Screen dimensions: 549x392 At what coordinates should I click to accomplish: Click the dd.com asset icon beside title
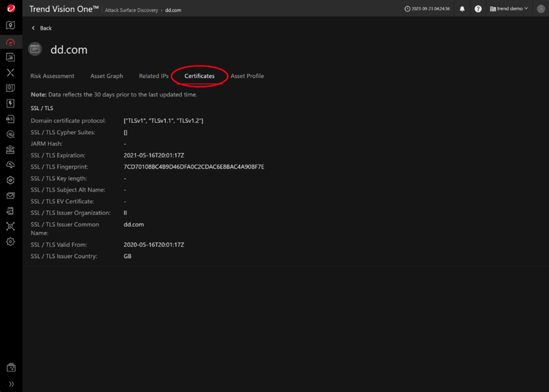[35, 49]
